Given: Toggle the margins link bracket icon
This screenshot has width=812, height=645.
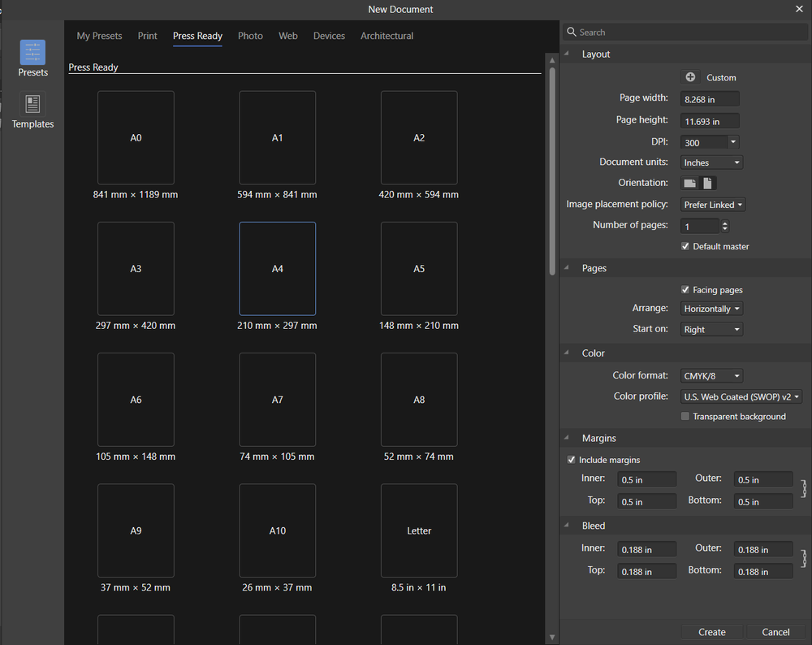Looking at the screenshot, I should [x=804, y=488].
